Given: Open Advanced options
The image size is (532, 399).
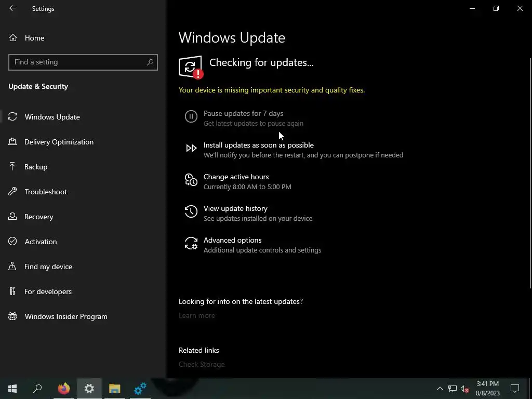Looking at the screenshot, I should pos(232,240).
